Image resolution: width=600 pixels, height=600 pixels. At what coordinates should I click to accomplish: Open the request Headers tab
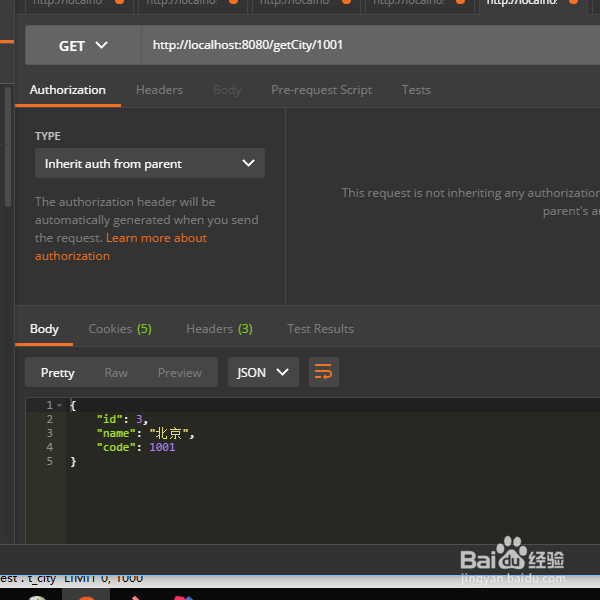pyautogui.click(x=159, y=90)
